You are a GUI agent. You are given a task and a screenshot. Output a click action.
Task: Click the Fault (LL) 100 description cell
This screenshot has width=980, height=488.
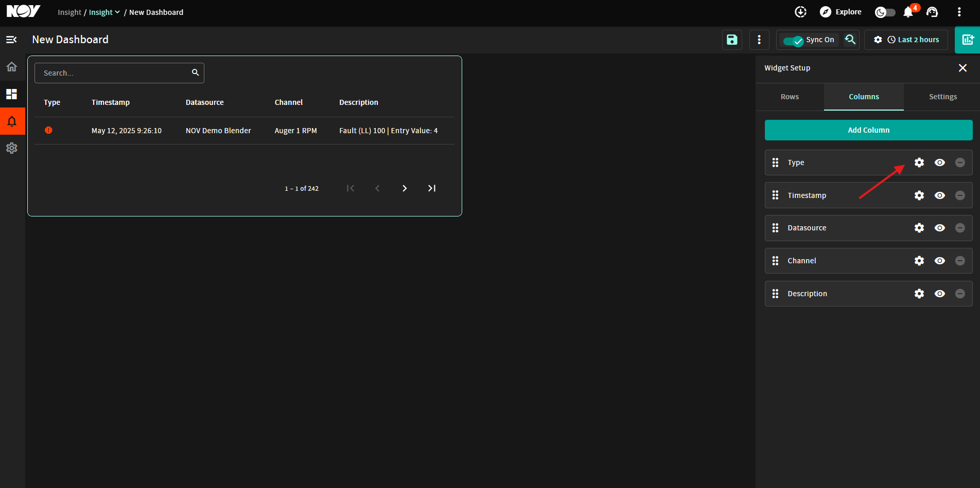pyautogui.click(x=389, y=131)
